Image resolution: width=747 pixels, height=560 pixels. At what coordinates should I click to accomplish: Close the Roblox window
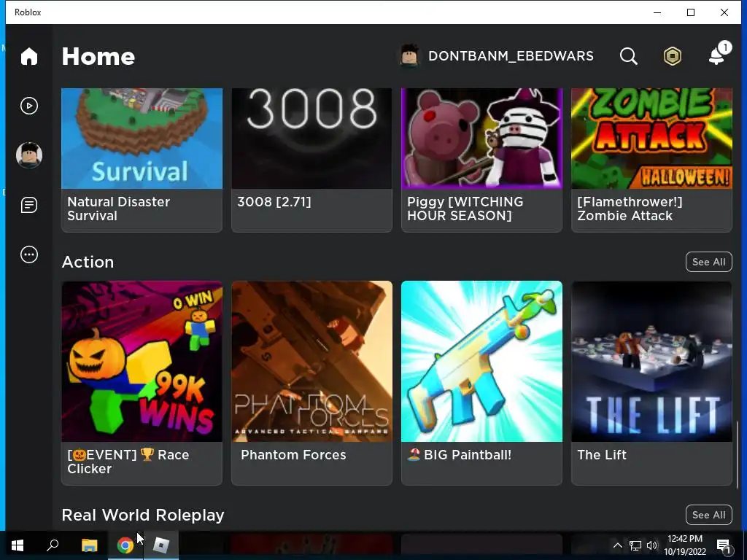[724, 12]
